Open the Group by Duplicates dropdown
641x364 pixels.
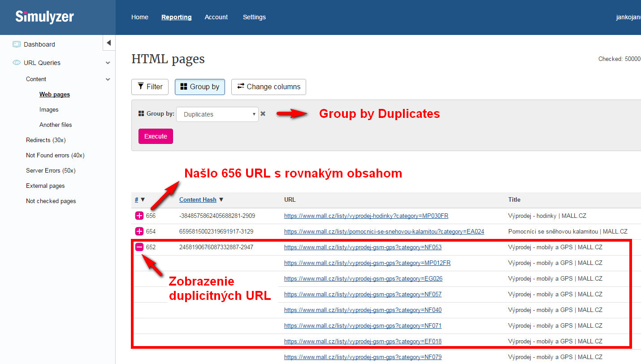(217, 114)
